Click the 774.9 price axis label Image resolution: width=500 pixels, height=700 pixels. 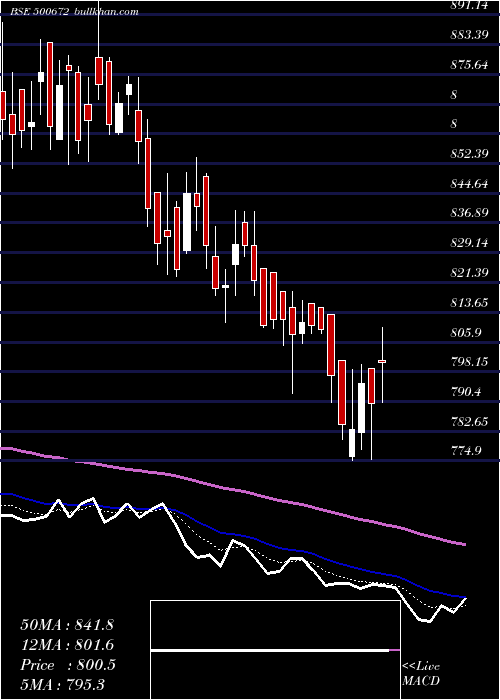click(466, 451)
